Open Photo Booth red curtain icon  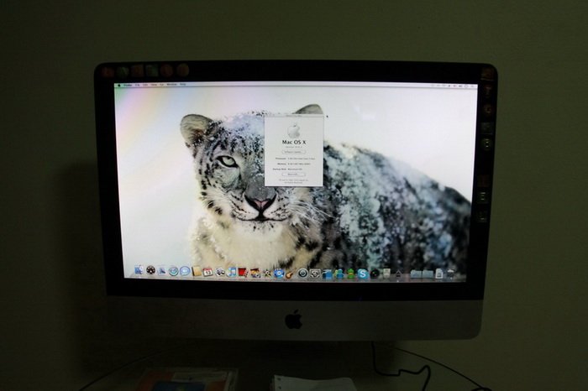tap(244, 273)
